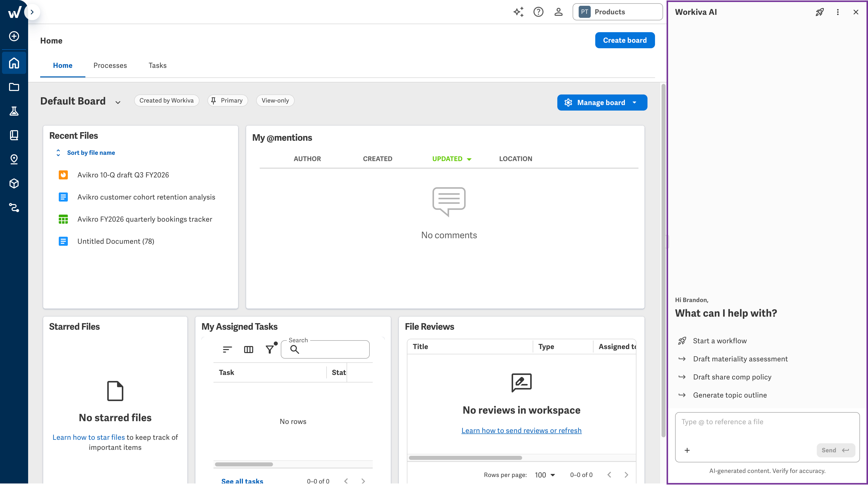This screenshot has width=868, height=485.
Task: Select Draft materiality assessment suggestion
Action: 740,359
